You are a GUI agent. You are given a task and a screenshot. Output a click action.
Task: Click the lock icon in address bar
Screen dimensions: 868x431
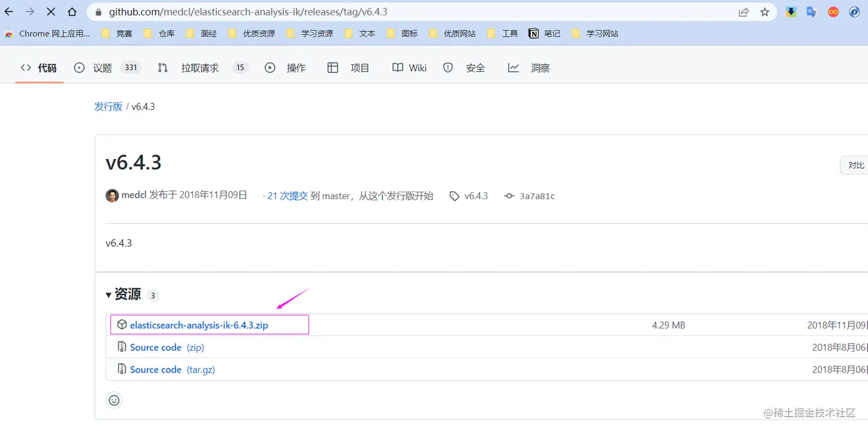tap(99, 12)
